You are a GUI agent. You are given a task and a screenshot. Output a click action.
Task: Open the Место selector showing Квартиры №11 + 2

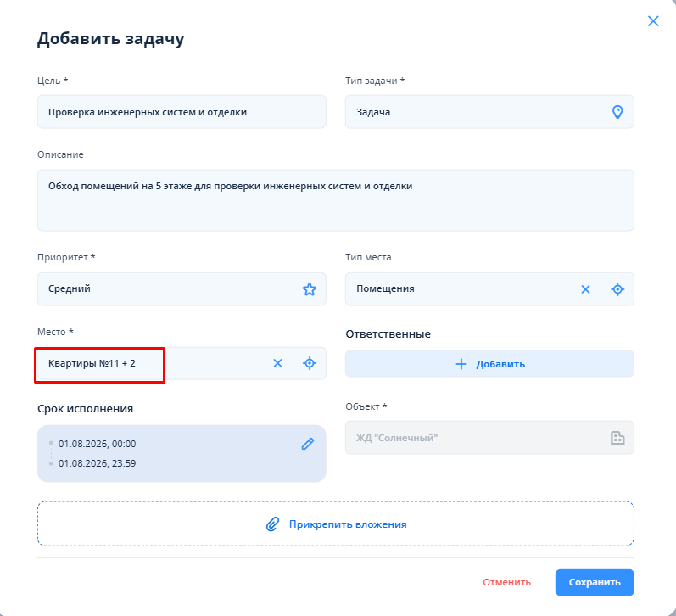click(x=182, y=363)
